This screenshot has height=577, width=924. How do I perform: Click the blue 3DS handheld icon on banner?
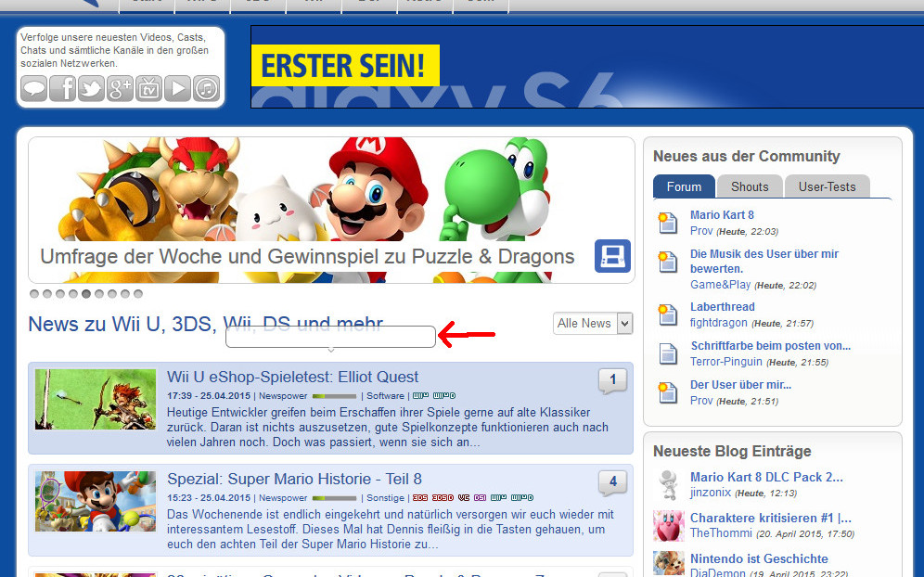pos(612,256)
